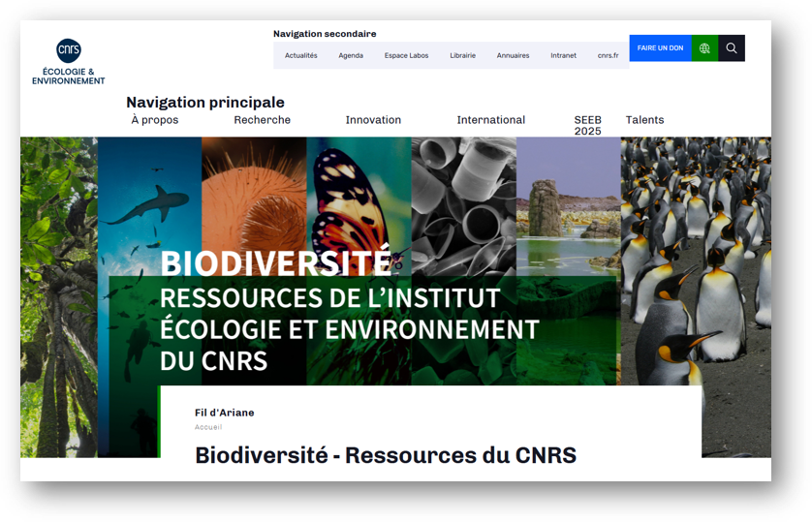Viewport: 812px width, 522px height.
Task: Click the Navigation secondaire heading
Action: tap(325, 34)
